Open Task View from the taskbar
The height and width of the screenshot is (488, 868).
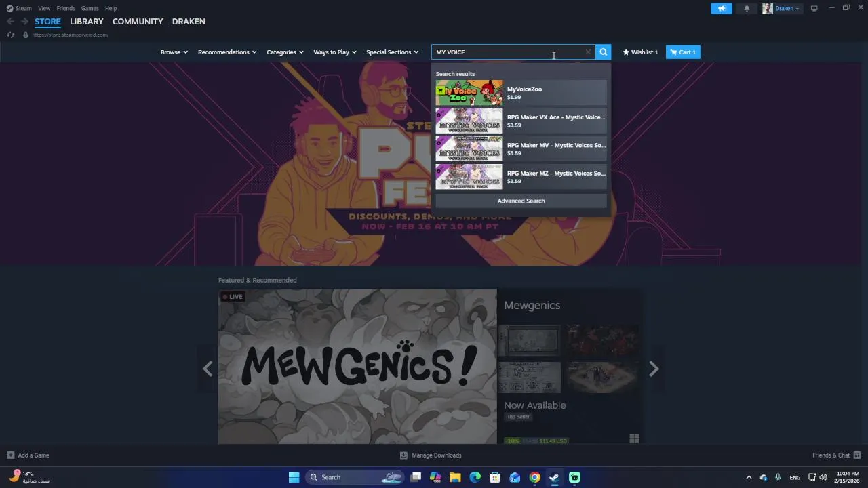coord(416,477)
